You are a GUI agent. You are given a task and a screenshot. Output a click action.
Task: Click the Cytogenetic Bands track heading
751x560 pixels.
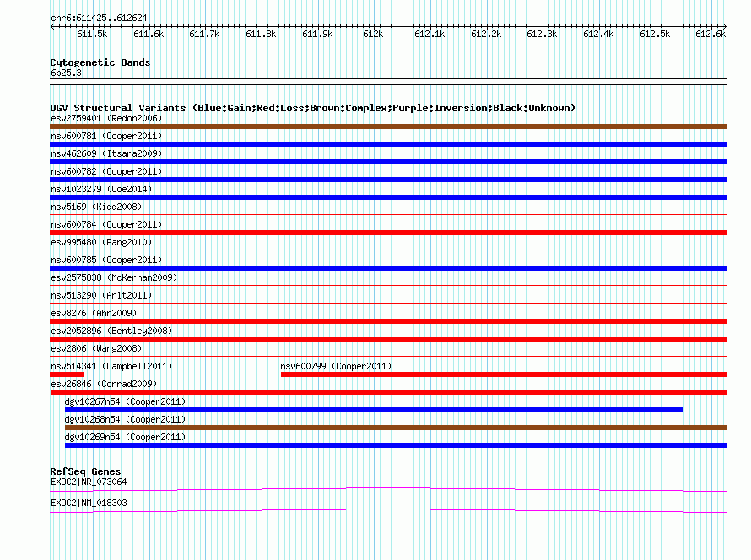point(100,62)
